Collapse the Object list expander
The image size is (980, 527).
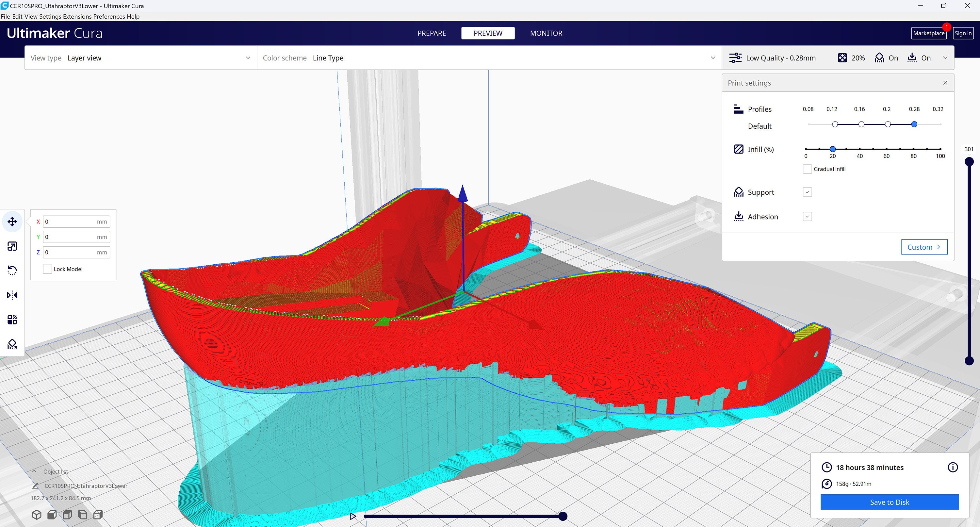pyautogui.click(x=34, y=471)
